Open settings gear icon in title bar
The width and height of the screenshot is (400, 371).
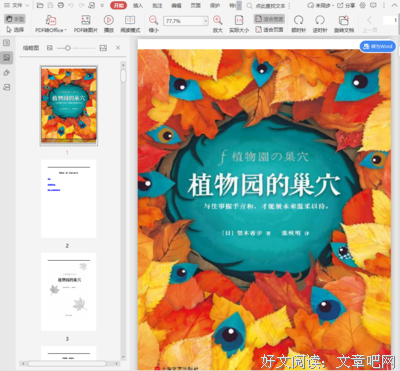tap(363, 5)
